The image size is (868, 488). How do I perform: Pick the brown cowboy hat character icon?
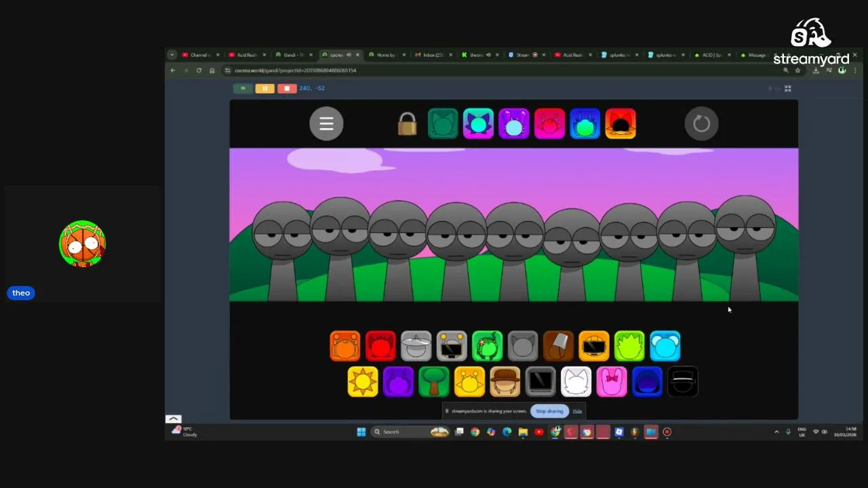pos(505,382)
